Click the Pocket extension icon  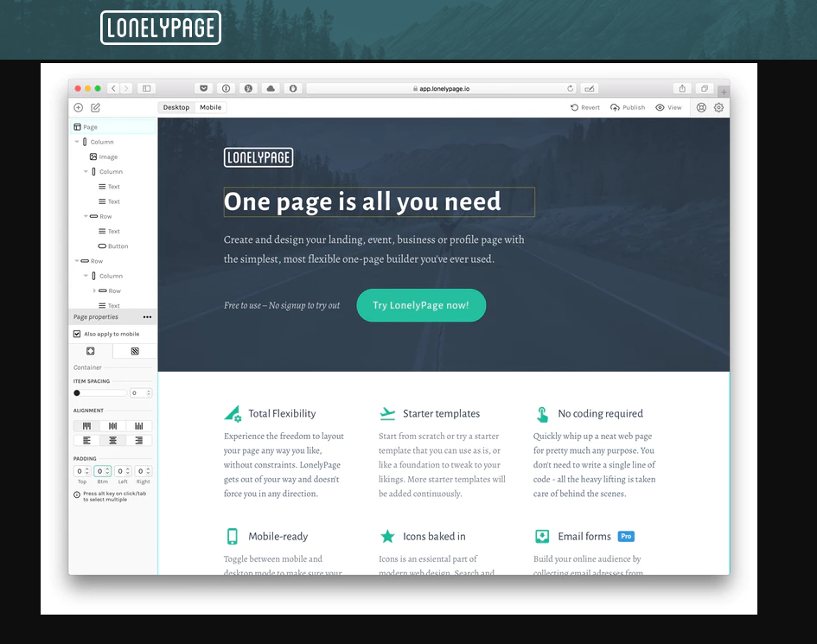point(204,88)
